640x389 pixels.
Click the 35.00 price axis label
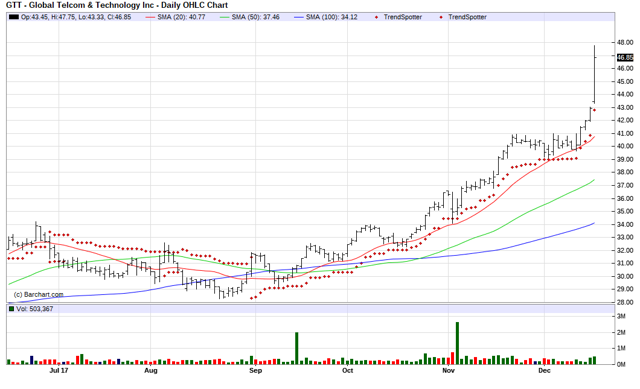pos(625,211)
